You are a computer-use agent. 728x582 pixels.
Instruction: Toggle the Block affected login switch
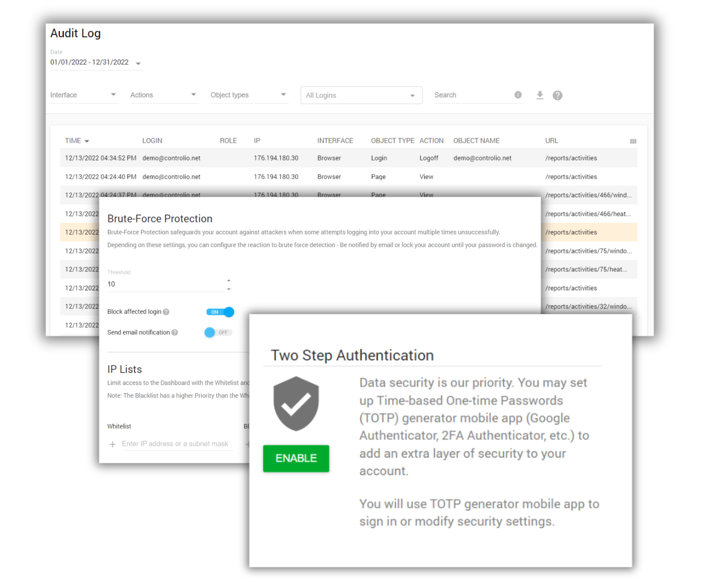coord(220,312)
